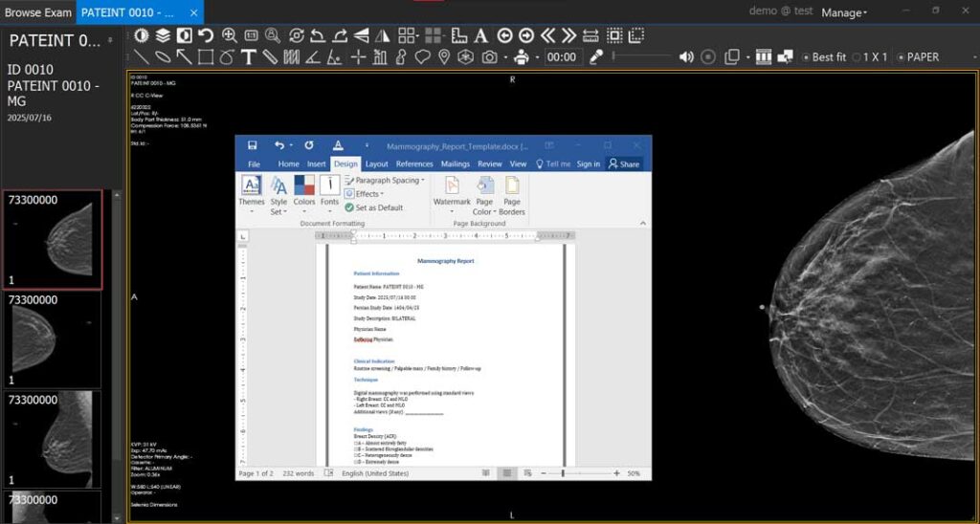The image size is (980, 524).
Task: Select the PAPER radio option
Action: coord(918,56)
